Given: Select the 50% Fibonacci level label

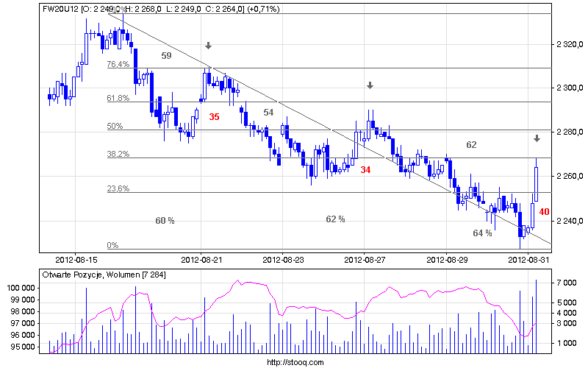Looking at the screenshot, I should tap(115, 126).
